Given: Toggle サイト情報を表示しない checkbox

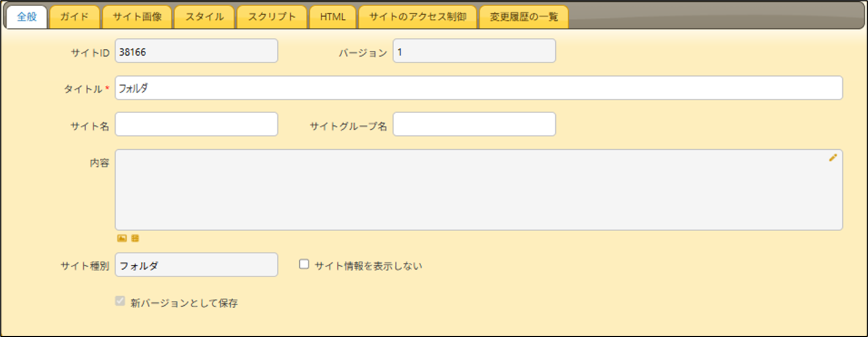Looking at the screenshot, I should [304, 265].
